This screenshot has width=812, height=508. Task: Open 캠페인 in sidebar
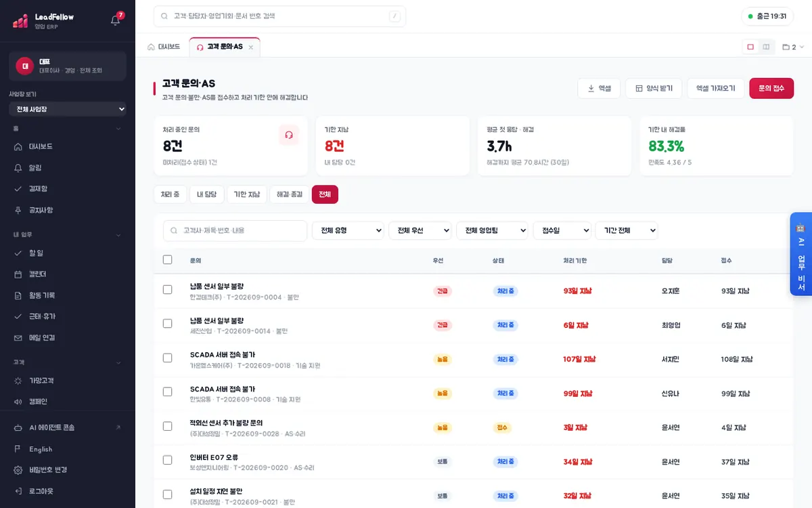[x=68, y=402]
